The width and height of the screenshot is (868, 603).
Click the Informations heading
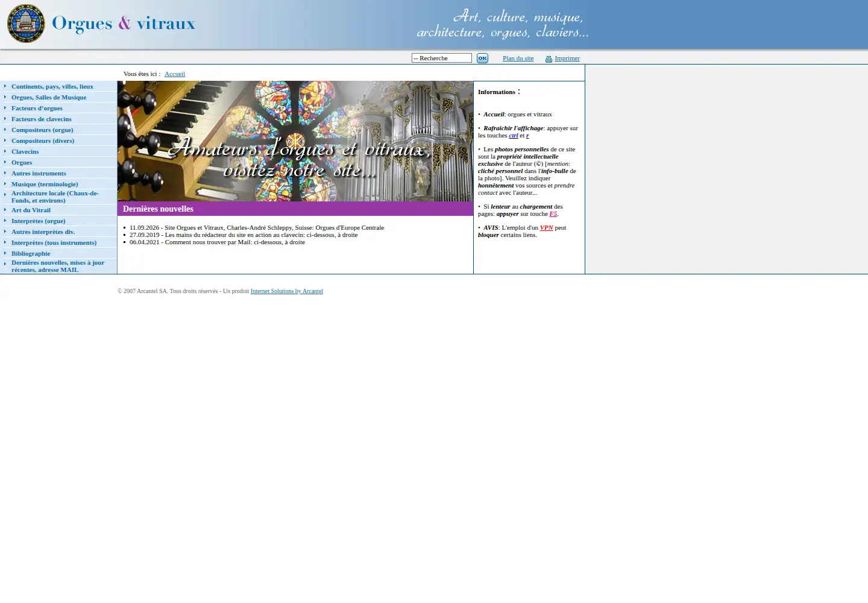[x=497, y=92]
